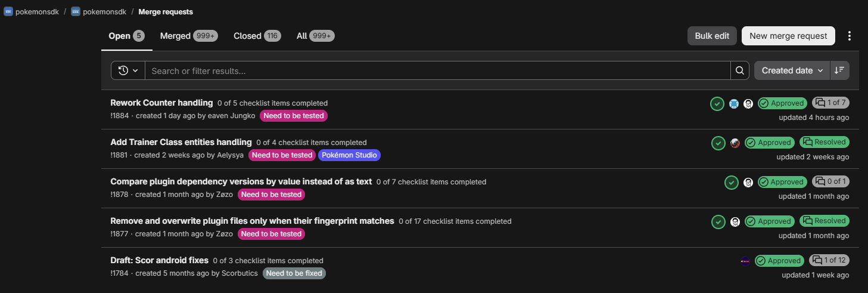Open Draft: Scor android fixes merge request
The height and width of the screenshot is (293, 868).
160,260
